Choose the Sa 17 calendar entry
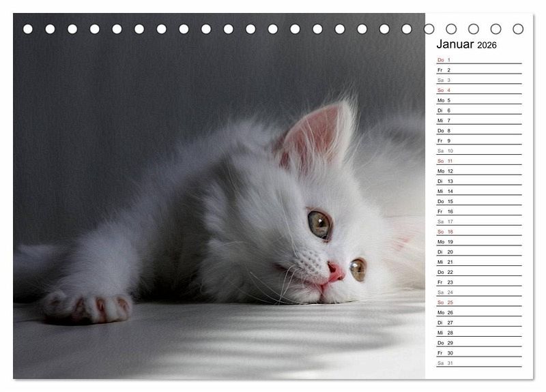Image resolution: width=546 pixels, height=392 pixels. [478, 222]
